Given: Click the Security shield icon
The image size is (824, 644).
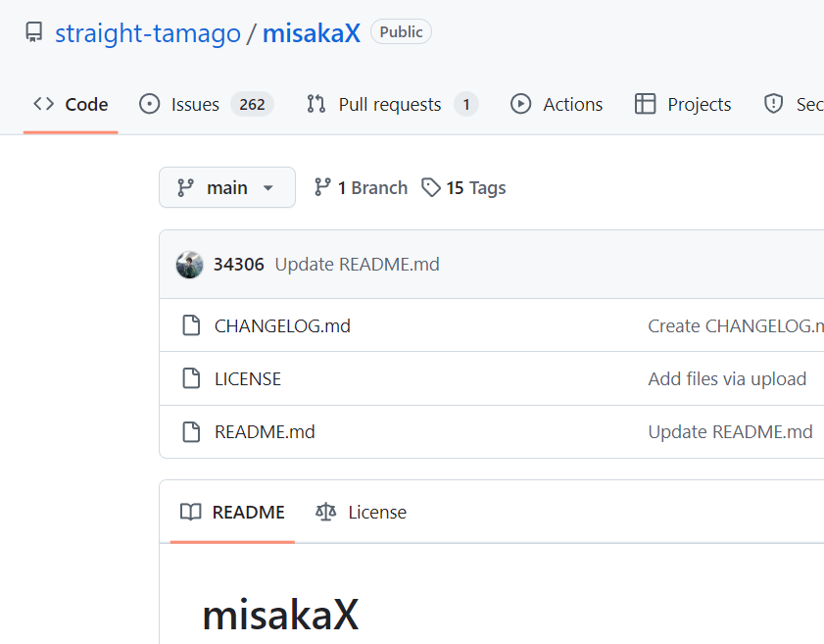Looking at the screenshot, I should point(774,104).
